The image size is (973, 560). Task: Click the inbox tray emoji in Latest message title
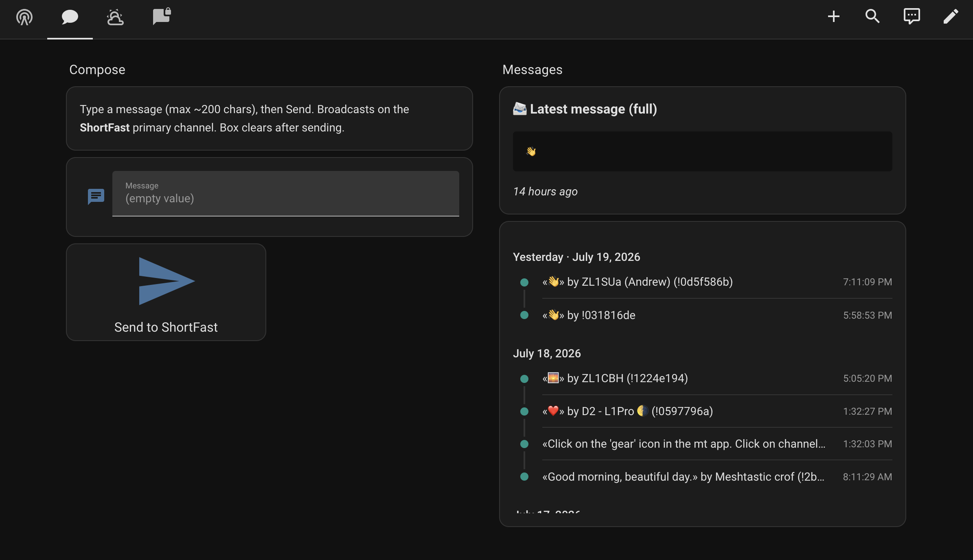(x=520, y=109)
